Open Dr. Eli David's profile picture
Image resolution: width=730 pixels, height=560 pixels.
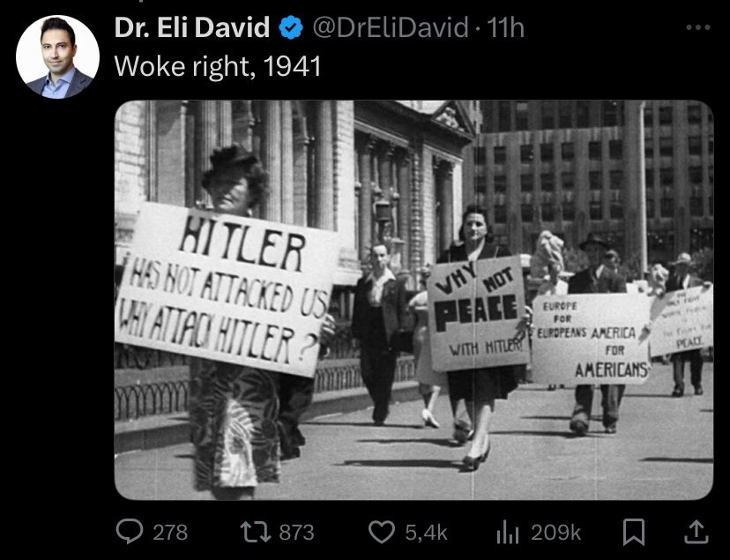coord(57,56)
